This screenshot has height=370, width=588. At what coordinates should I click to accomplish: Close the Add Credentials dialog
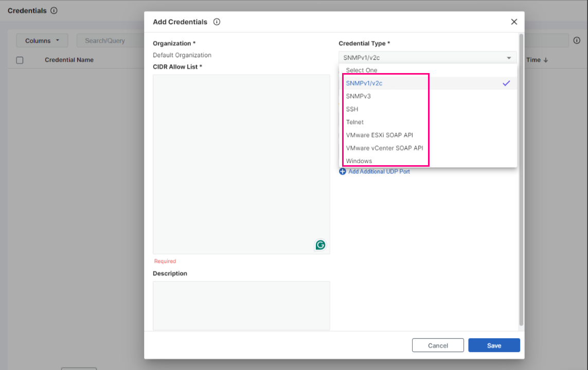tap(514, 22)
